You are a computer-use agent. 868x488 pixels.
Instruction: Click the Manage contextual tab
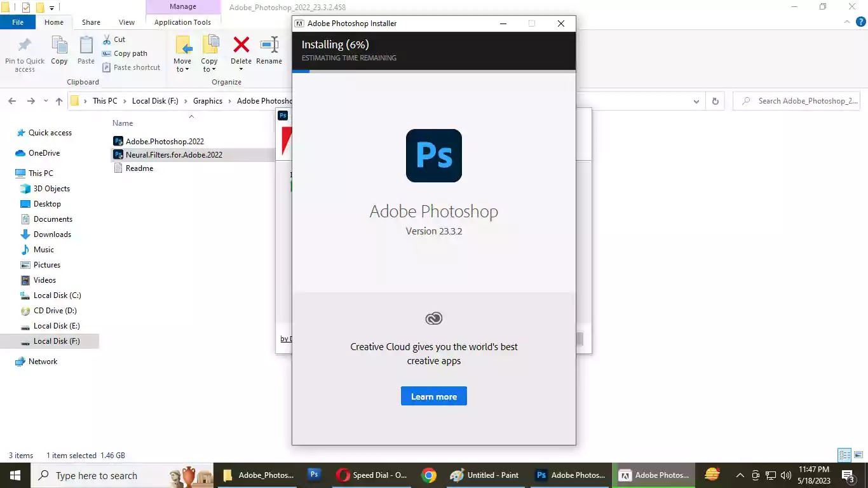click(x=182, y=7)
